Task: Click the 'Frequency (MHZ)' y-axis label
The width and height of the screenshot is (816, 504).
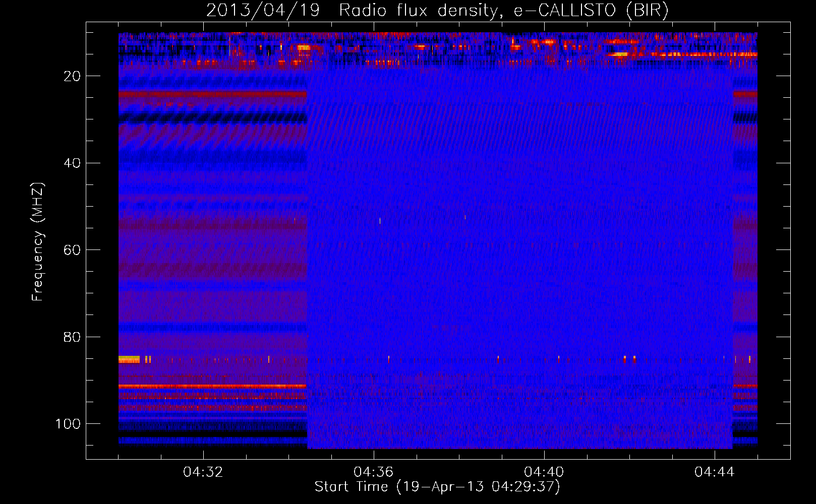Action: tap(38, 242)
